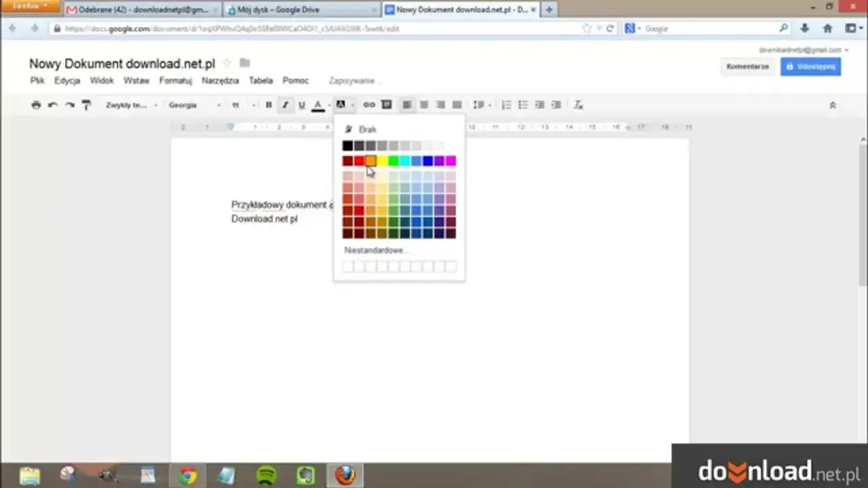Pick the magenta color swatch

click(451, 161)
